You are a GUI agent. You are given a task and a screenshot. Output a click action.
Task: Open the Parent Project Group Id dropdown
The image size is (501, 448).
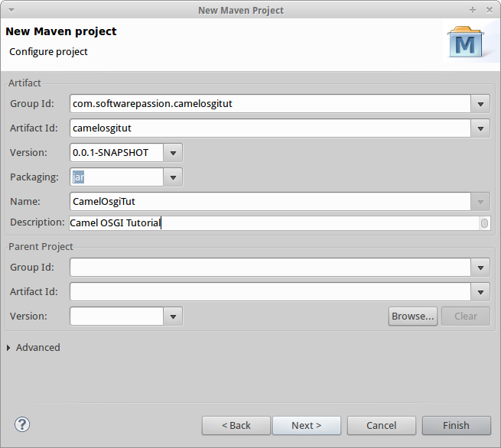tap(480, 268)
